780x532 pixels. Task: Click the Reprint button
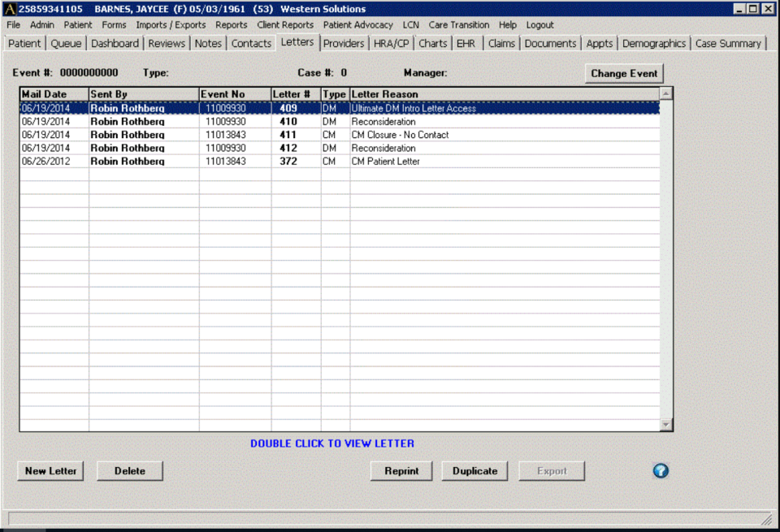(401, 471)
